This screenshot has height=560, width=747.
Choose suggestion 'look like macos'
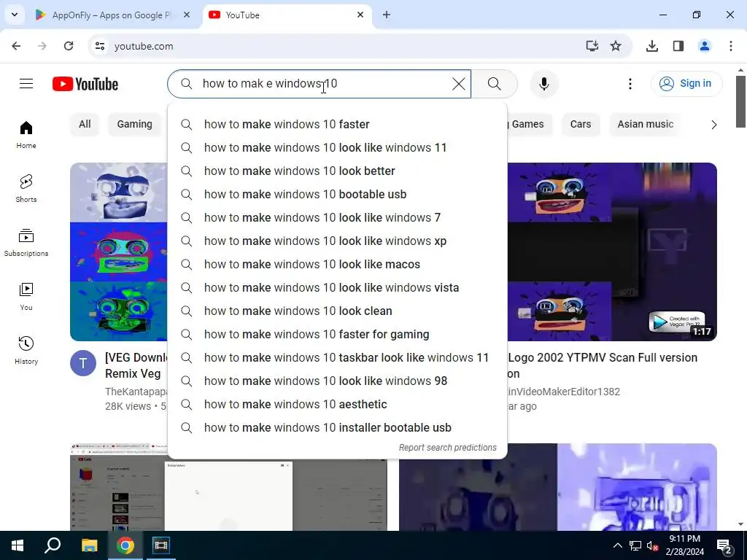(x=337, y=264)
